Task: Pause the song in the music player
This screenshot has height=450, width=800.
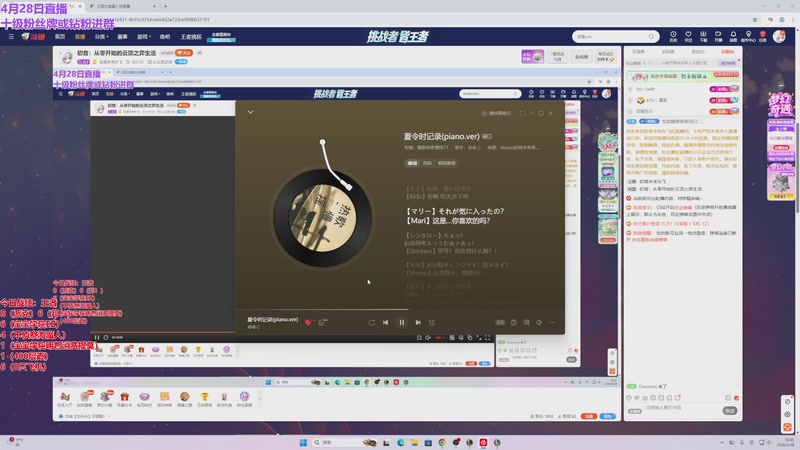Action: click(x=402, y=322)
